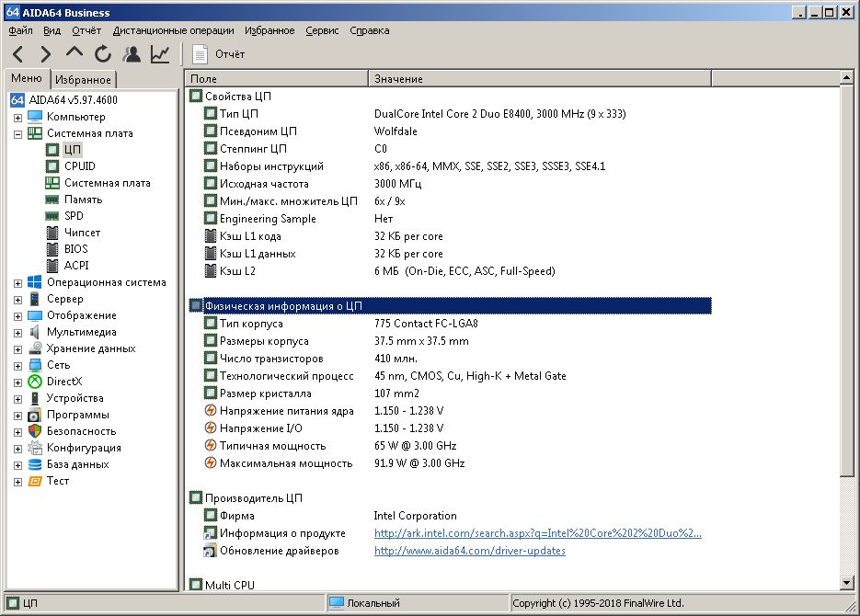Expand the Операционная система node
Image resolution: width=860 pixels, height=616 pixels.
pos(17,282)
